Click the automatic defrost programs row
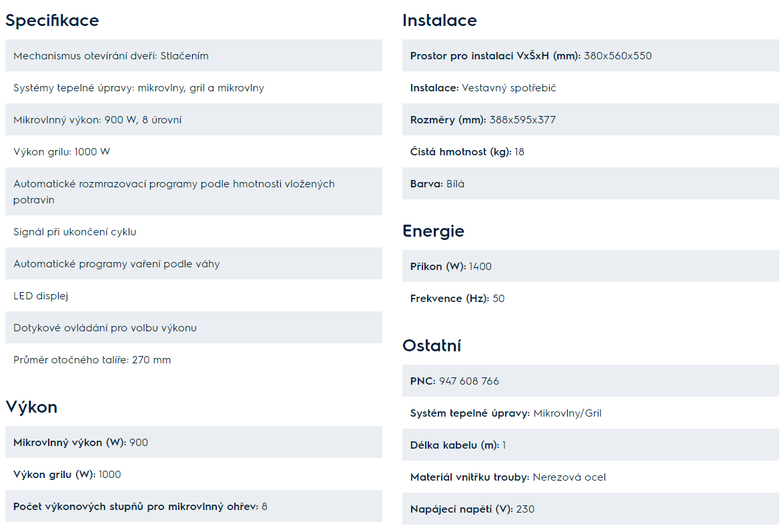This screenshot has width=784, height=532. [x=194, y=191]
